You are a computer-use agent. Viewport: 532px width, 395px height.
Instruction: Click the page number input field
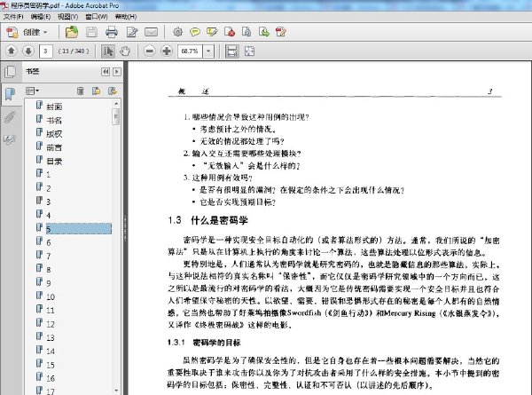tap(46, 51)
